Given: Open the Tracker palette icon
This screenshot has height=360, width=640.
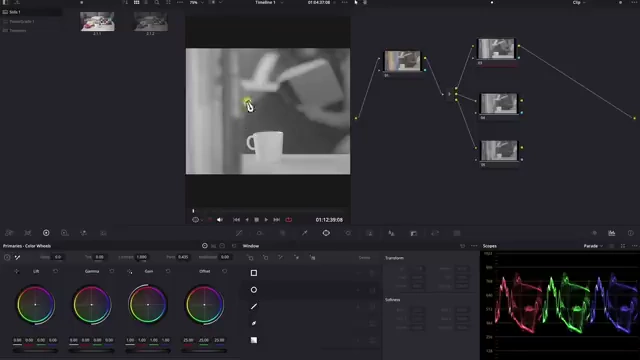Looking at the screenshot, I should click(x=348, y=233).
